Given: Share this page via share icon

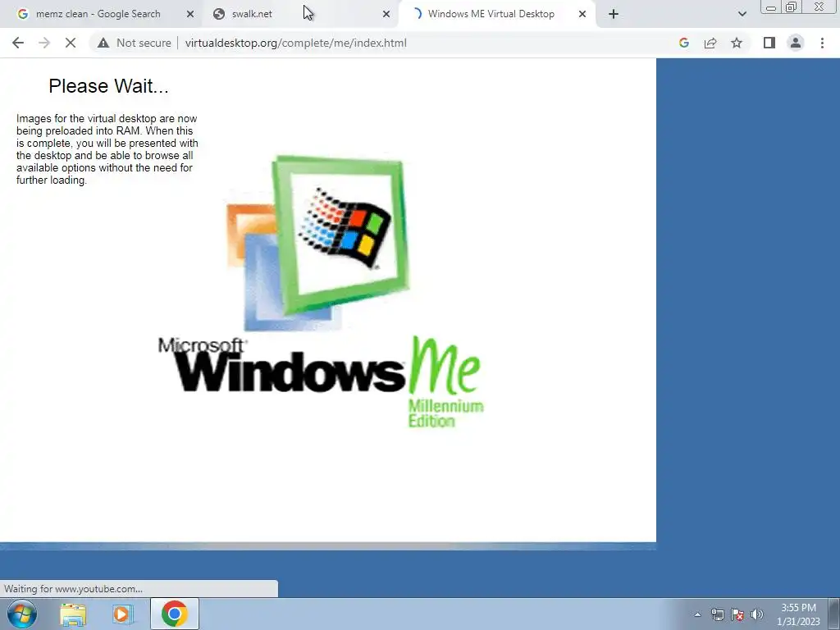Looking at the screenshot, I should (710, 43).
